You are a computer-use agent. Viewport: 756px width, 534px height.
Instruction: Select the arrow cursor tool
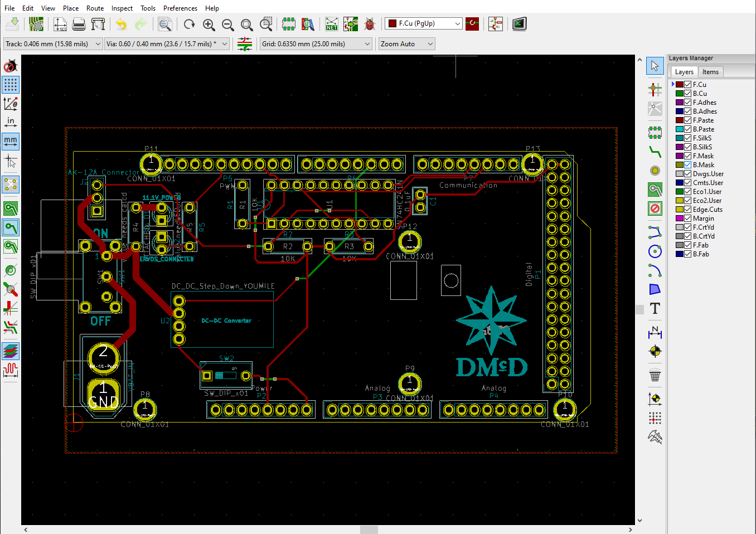click(655, 66)
